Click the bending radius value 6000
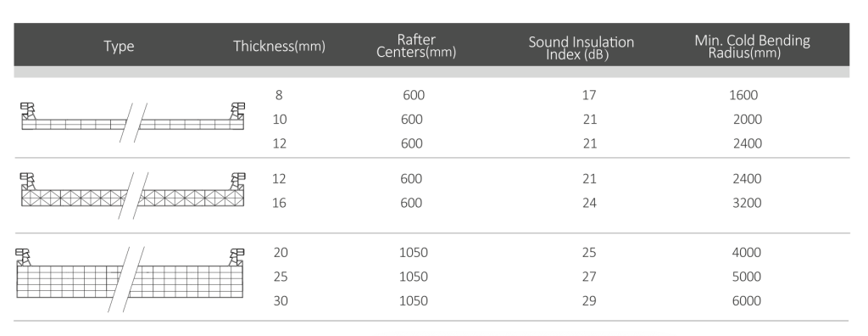Image resolution: width=868 pixels, height=336 pixels. click(747, 301)
